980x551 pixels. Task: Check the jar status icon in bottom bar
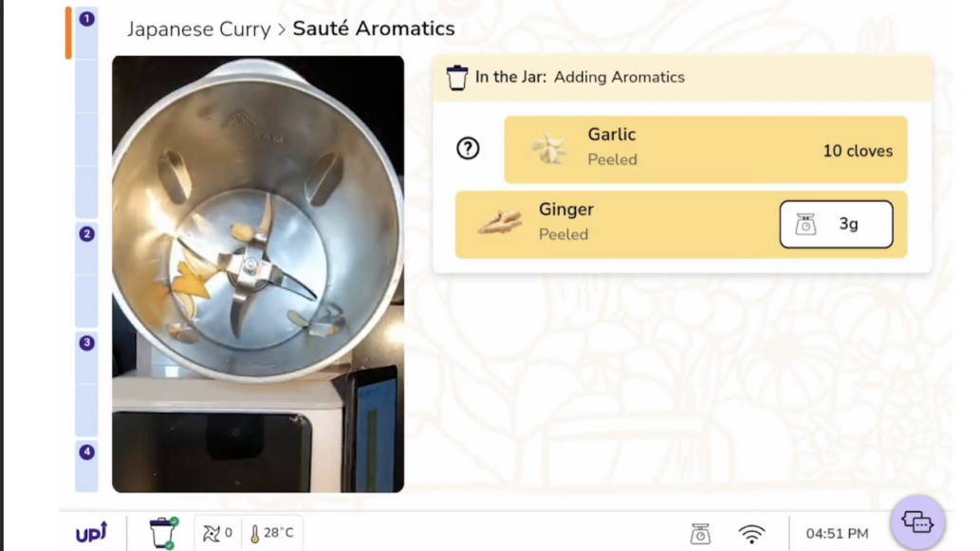coord(163,533)
